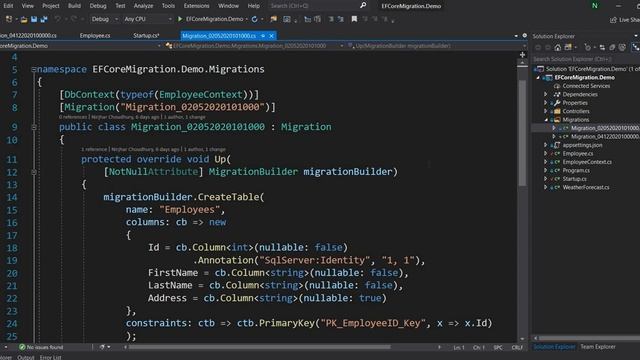Click Sync with Active Document icon
Image resolution: width=640 pixels, height=360 pixels.
coord(602,48)
